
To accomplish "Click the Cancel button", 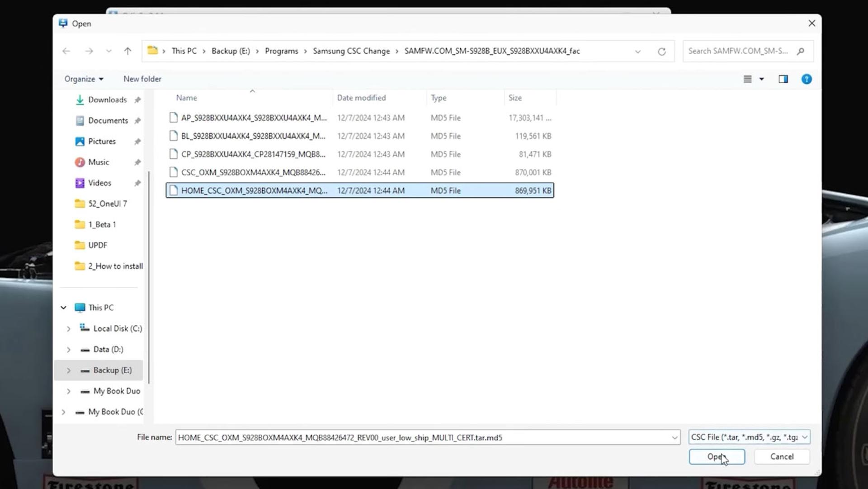I will 782,456.
